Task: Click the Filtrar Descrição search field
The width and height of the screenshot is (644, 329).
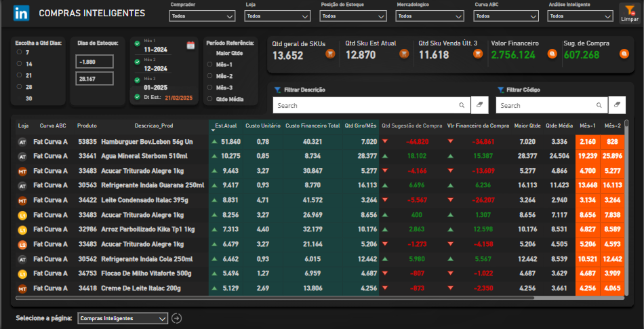Action: click(x=366, y=105)
